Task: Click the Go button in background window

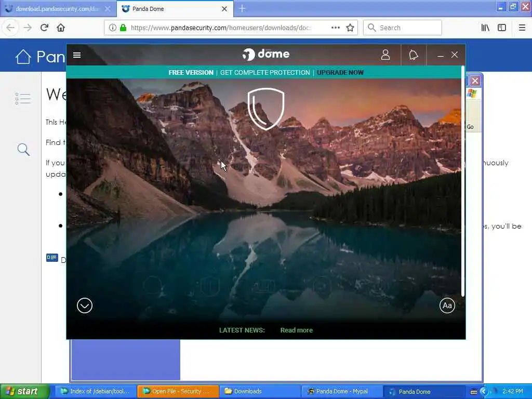Action: [470, 127]
